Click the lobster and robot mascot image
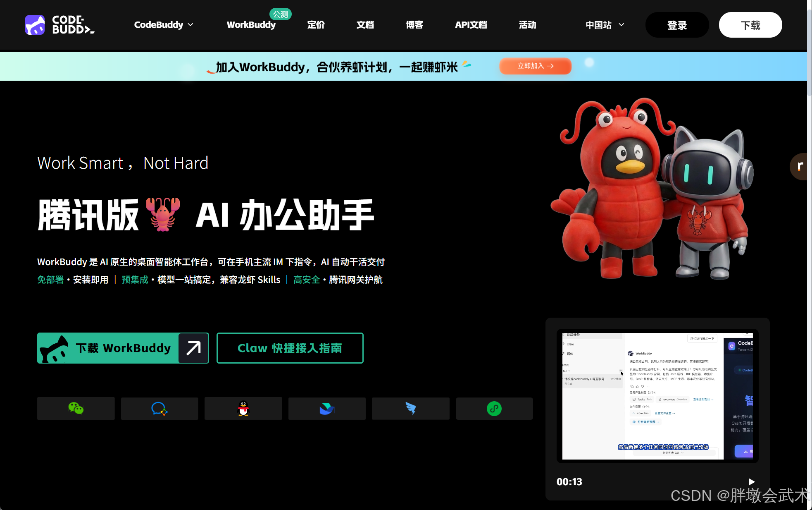The width and height of the screenshot is (812, 510). (653, 189)
